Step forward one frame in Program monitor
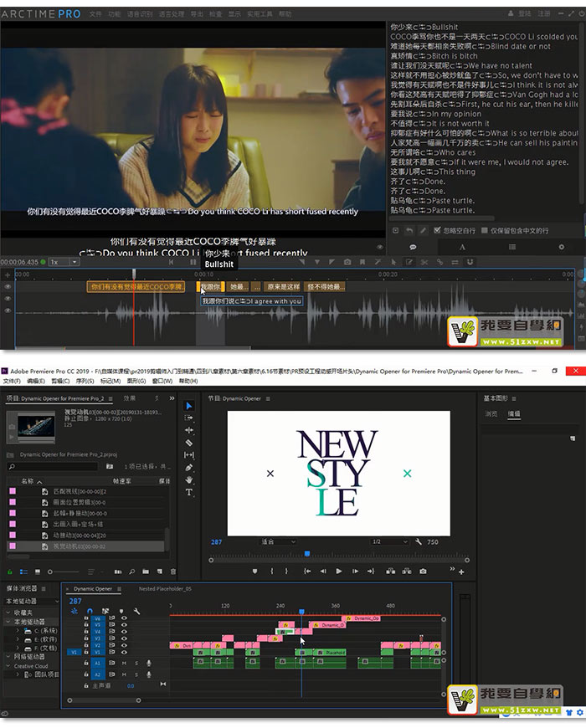The height and width of the screenshot is (728, 586). (x=355, y=571)
